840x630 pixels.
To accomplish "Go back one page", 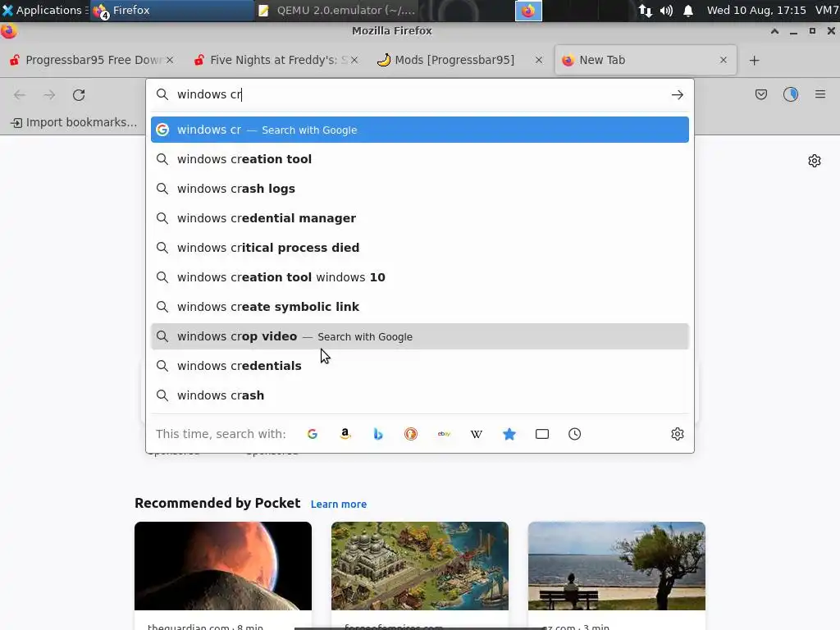I will point(20,95).
